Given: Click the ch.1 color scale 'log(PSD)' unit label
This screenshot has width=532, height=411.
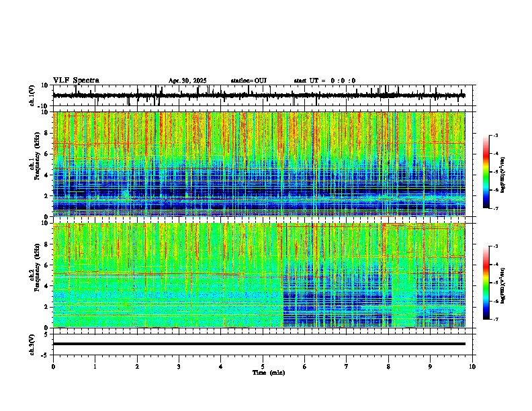Looking at the screenshot, I should pyautogui.click(x=502, y=175).
